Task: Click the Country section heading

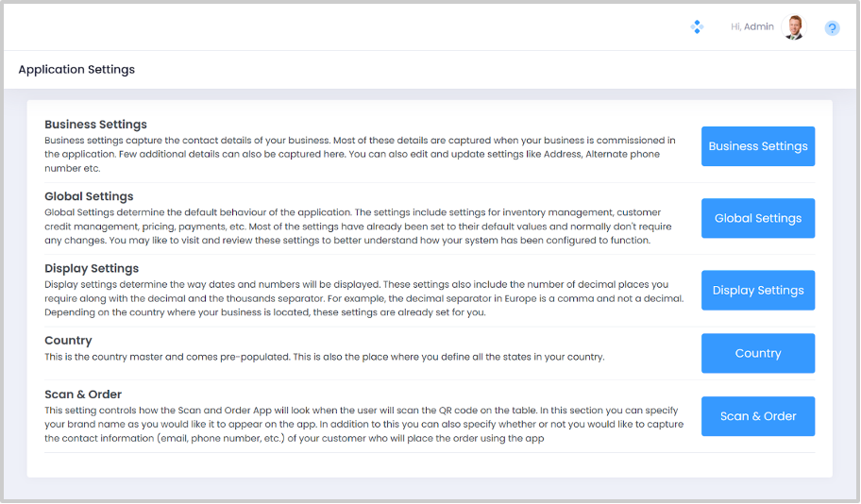Action: coord(68,340)
